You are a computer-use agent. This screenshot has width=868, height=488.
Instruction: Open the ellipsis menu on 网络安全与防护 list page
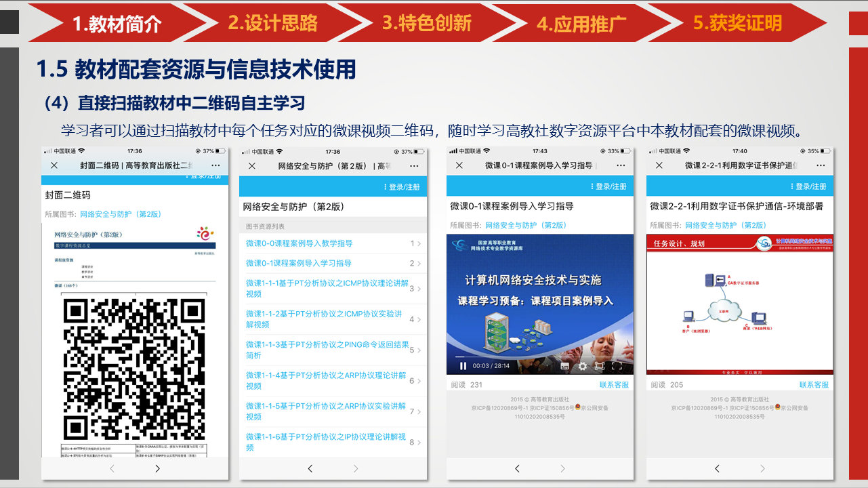(414, 166)
